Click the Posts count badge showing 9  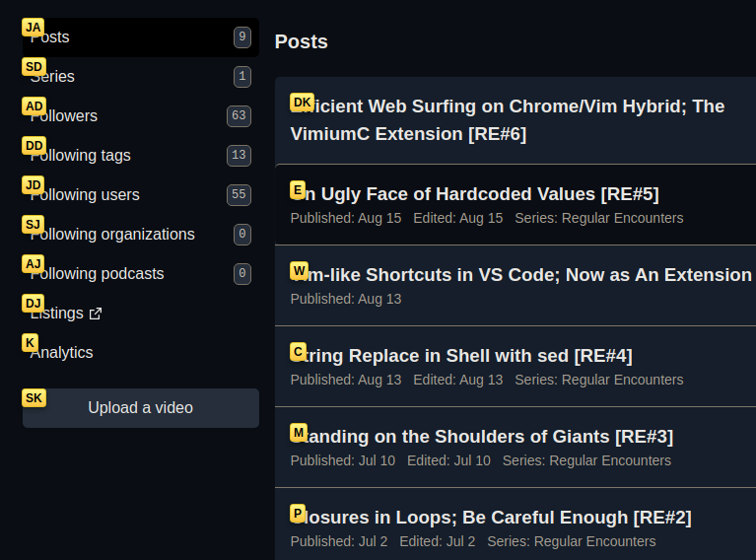(x=242, y=37)
